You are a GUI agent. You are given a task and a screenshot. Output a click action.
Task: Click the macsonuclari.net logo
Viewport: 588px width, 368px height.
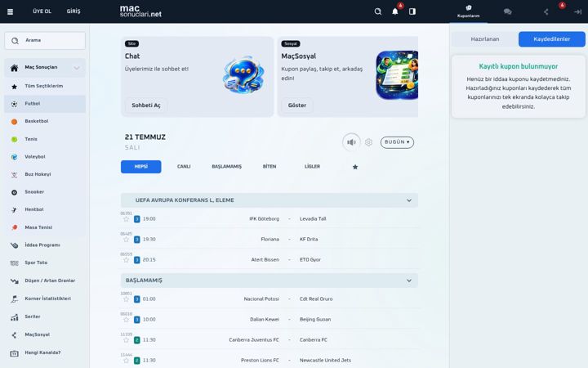[140, 11]
